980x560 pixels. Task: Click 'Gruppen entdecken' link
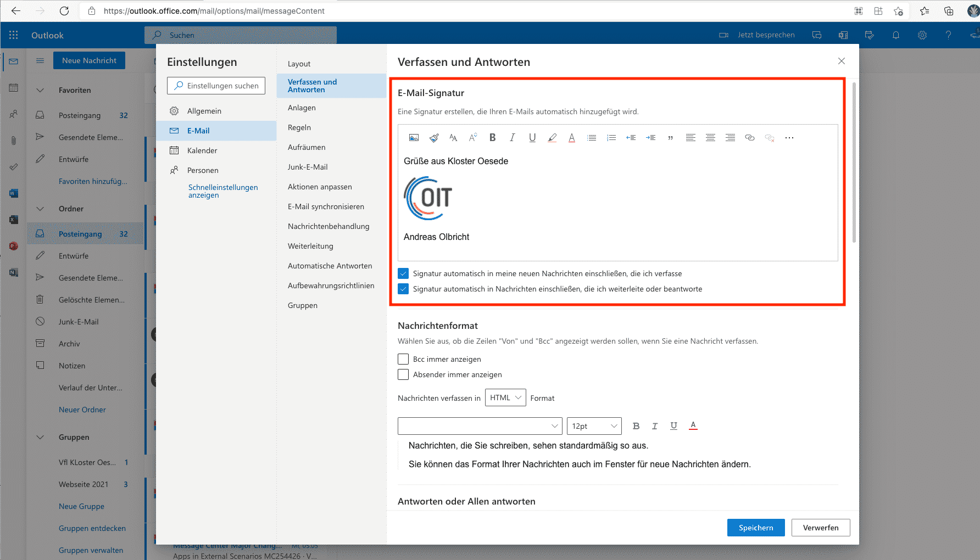tap(92, 528)
